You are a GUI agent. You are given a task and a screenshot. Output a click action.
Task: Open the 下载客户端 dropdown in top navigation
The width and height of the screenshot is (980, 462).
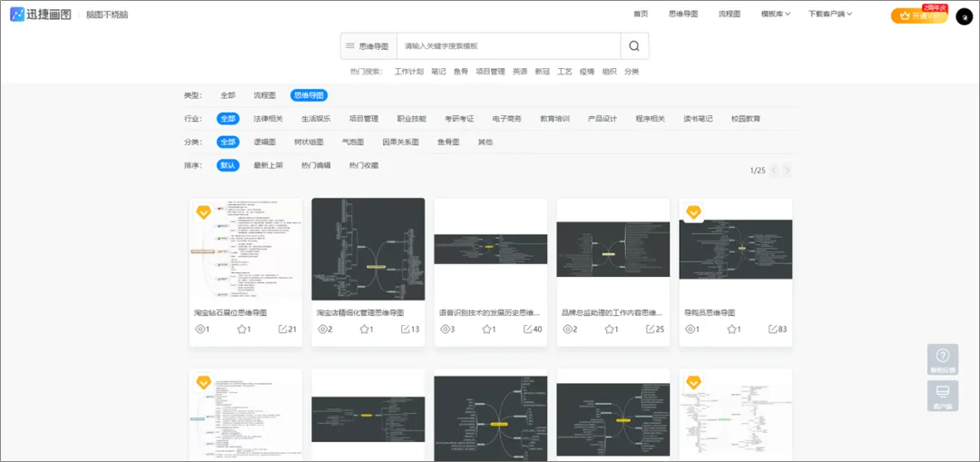[x=830, y=14]
